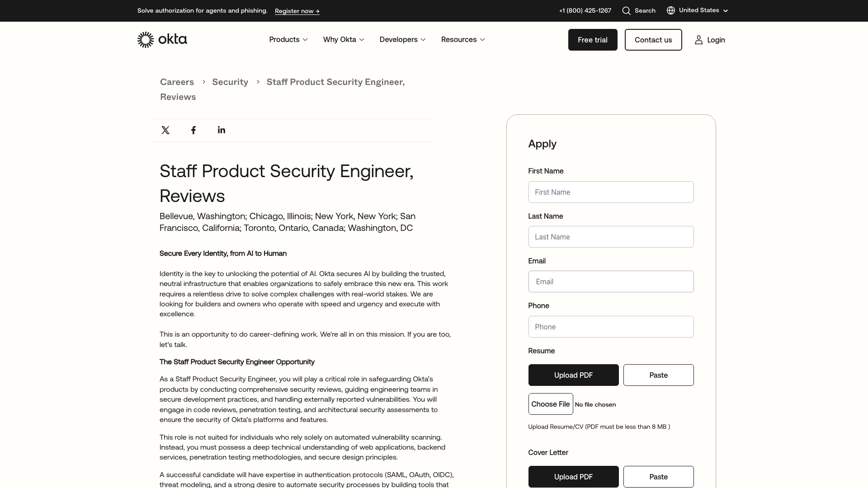Click the Login text link

pyautogui.click(x=716, y=40)
